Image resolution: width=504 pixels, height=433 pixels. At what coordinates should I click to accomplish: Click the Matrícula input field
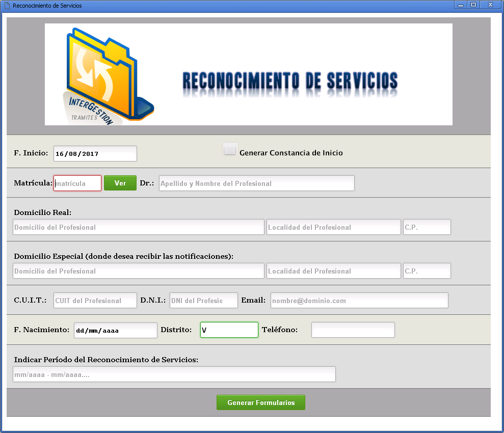77,183
